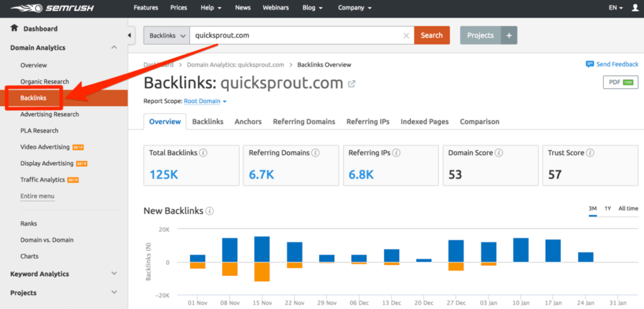Add a new project with plus

tap(509, 35)
